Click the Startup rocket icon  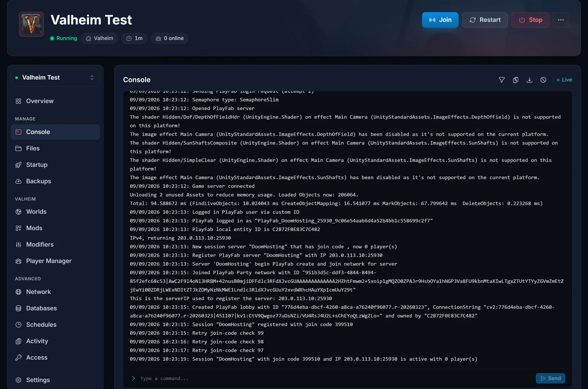[x=18, y=165]
